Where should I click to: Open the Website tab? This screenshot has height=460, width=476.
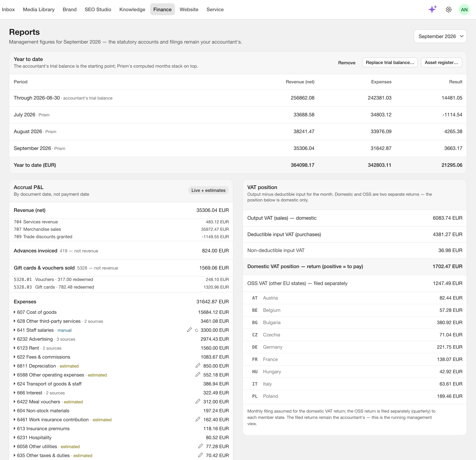189,10
